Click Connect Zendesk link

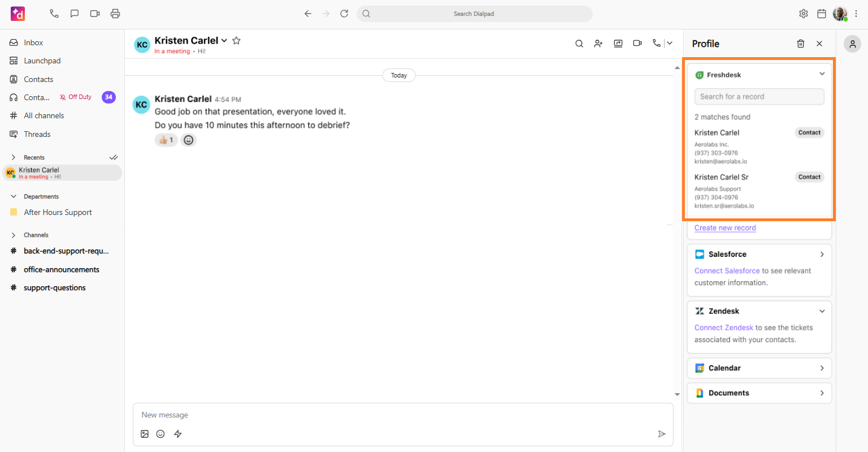pyautogui.click(x=724, y=328)
